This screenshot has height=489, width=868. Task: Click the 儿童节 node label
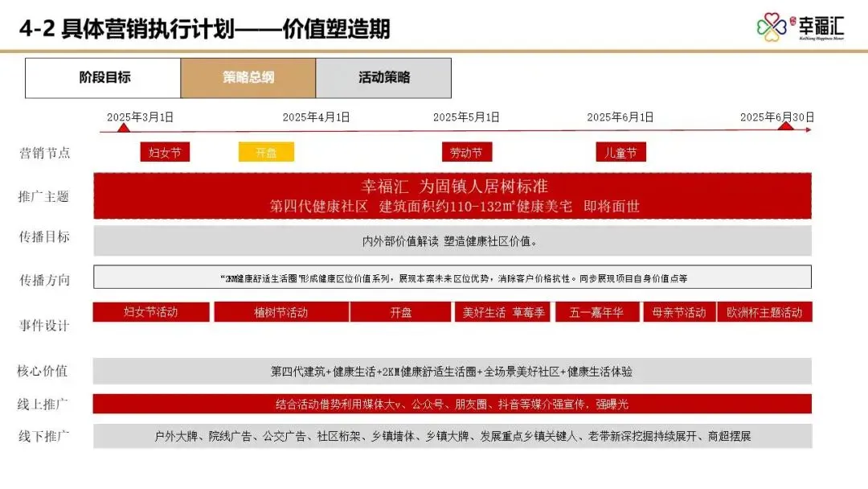620,151
